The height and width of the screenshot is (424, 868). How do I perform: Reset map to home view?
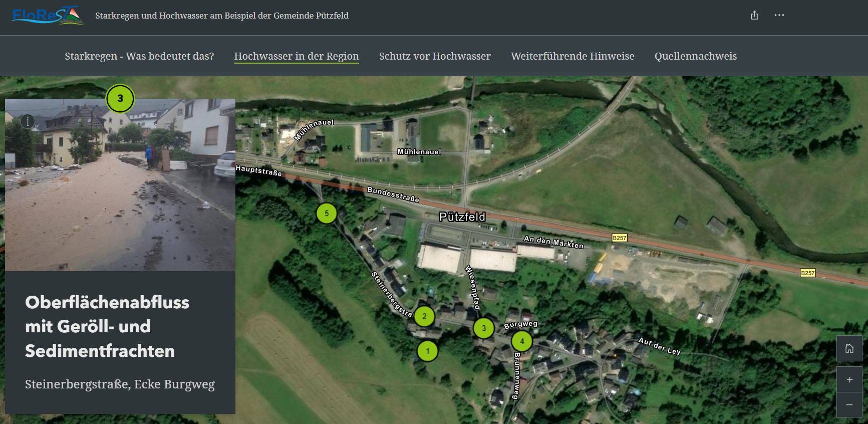tap(849, 348)
